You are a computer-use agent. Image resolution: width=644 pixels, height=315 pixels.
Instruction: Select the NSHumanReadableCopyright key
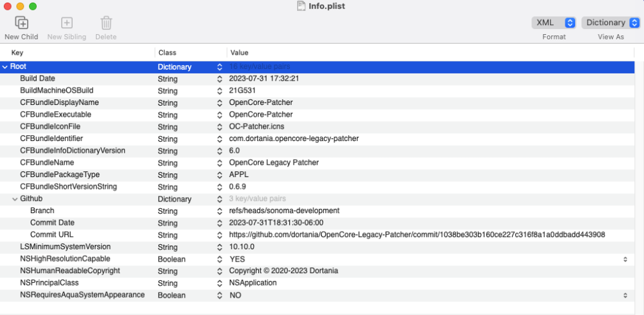tap(70, 271)
